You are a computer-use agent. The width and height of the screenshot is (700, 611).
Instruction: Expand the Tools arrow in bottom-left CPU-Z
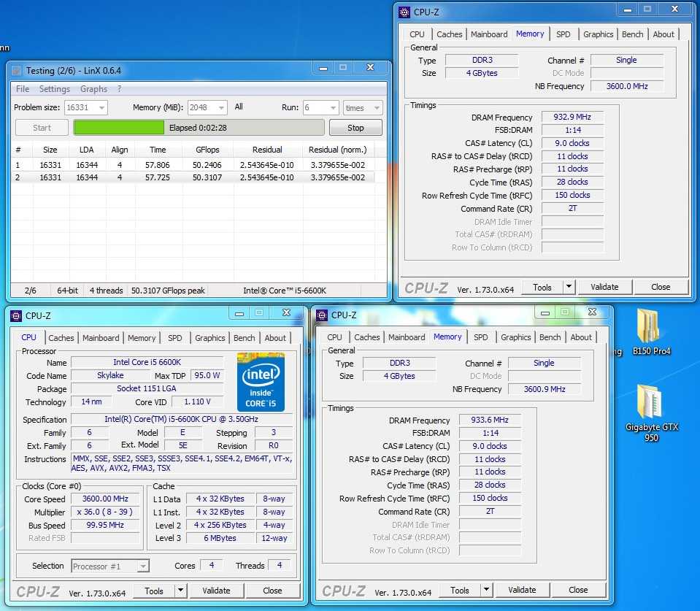(x=180, y=591)
